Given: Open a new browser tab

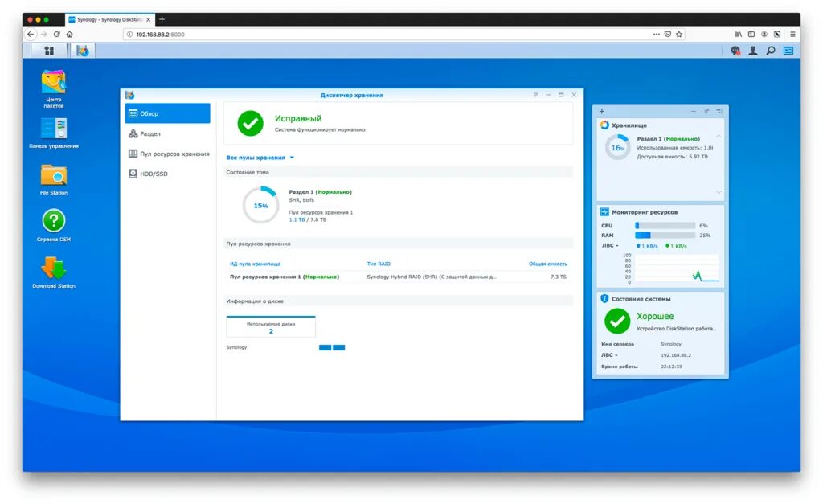Looking at the screenshot, I should pos(162,19).
